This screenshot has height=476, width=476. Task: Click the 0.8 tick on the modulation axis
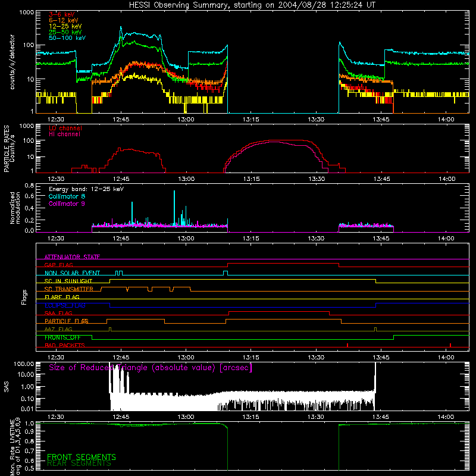coord(29,185)
